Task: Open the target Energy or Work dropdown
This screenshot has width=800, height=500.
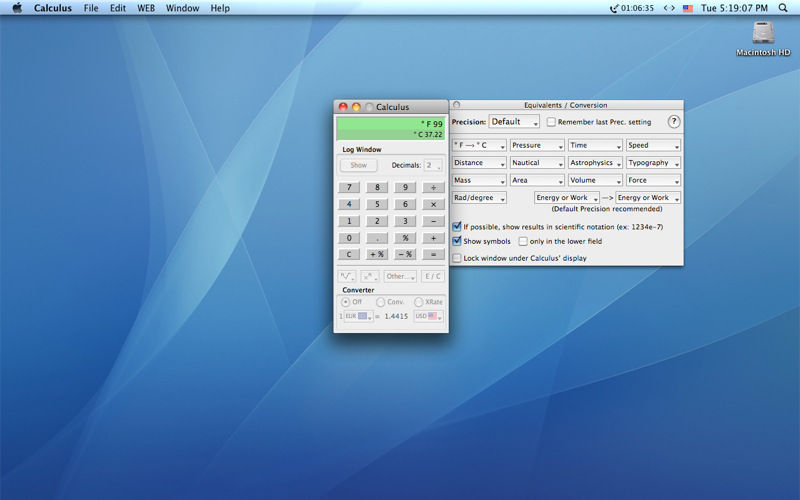Action: pyautogui.click(x=648, y=197)
